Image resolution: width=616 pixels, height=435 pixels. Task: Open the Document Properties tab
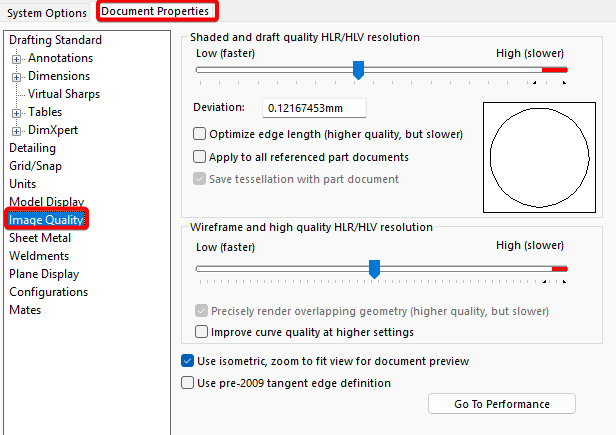155,11
